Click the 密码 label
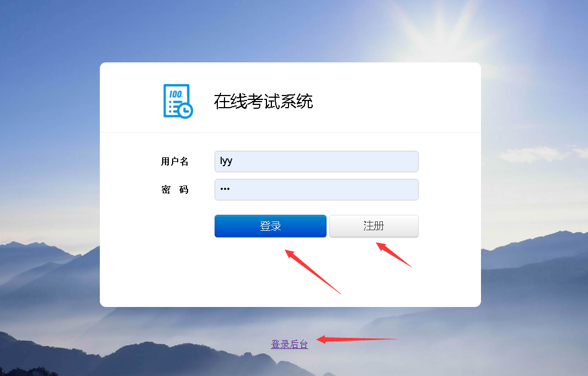Viewport: 588px width, 376px height. 175,189
